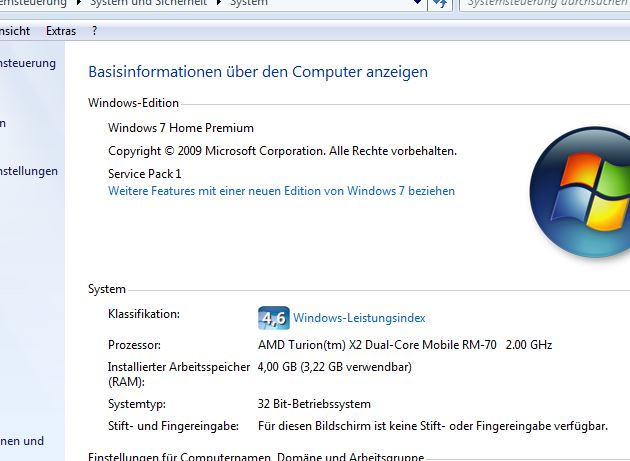Viewport: 630px width, 461px height.
Task: Click the Windows 7 logo orb
Action: click(581, 192)
